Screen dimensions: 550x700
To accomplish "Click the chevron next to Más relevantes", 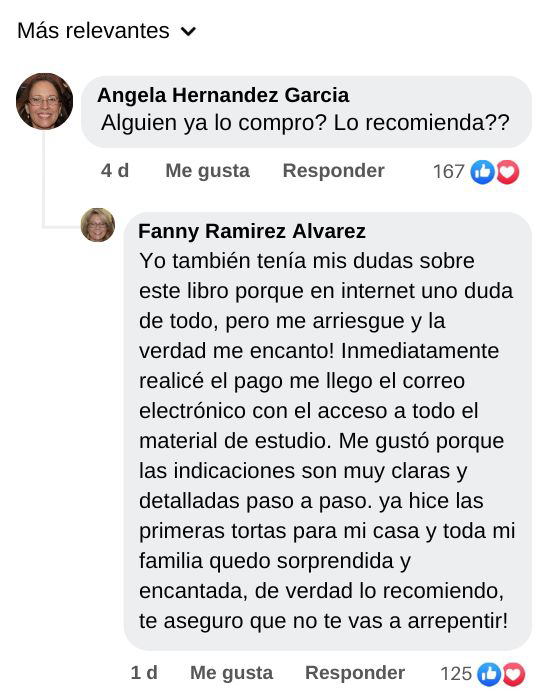I will point(188,32).
